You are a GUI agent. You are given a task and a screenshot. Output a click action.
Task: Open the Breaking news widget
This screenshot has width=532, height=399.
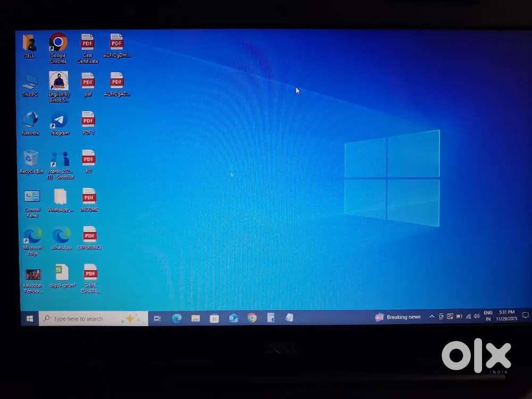tap(398, 317)
